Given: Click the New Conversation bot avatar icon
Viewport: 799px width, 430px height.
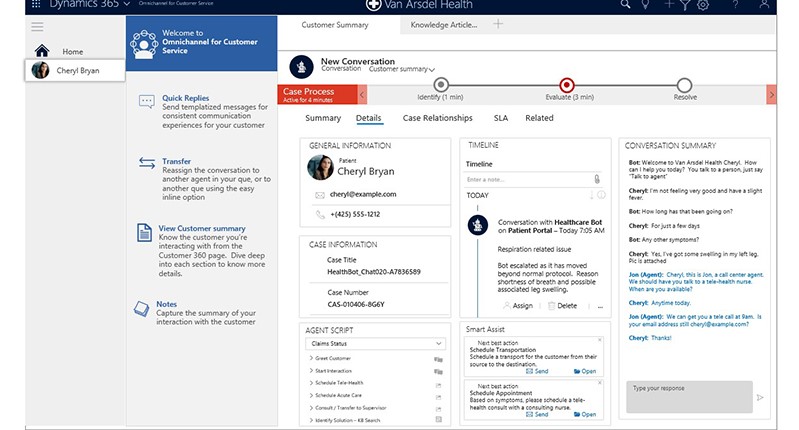Looking at the screenshot, I should pyautogui.click(x=301, y=67).
